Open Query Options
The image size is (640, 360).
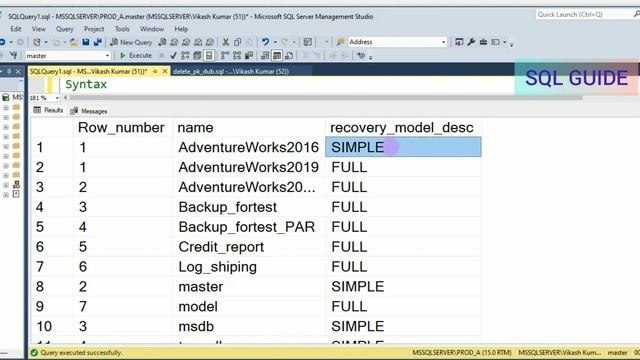(197, 56)
